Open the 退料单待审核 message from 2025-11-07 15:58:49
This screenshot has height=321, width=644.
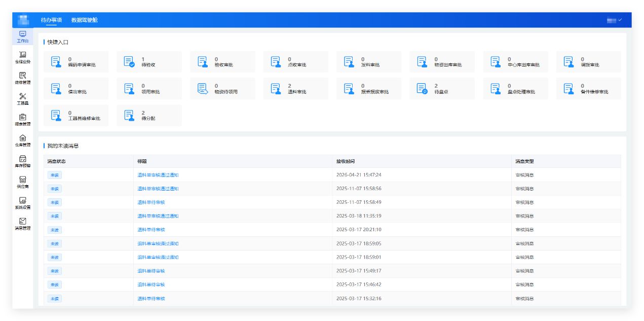[x=151, y=202]
